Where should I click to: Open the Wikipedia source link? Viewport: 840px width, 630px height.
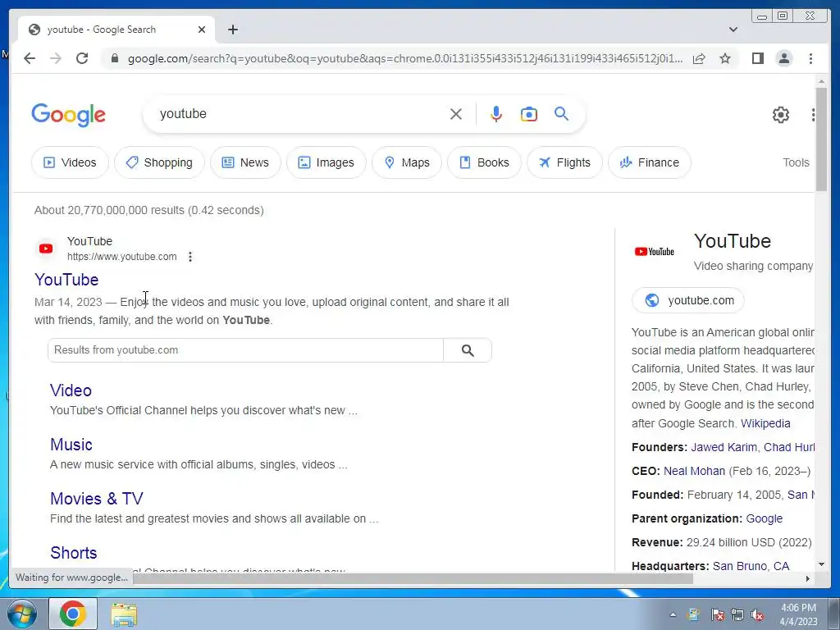point(765,423)
